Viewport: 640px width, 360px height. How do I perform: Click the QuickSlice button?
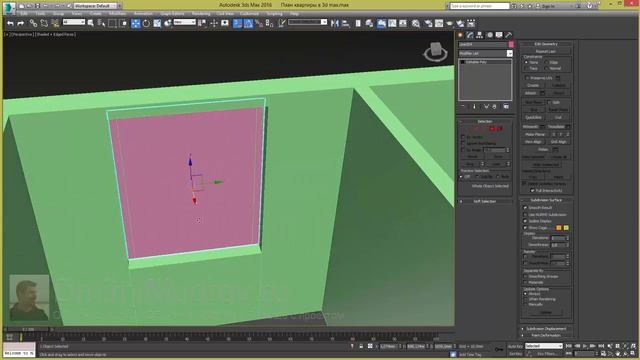pos(533,118)
